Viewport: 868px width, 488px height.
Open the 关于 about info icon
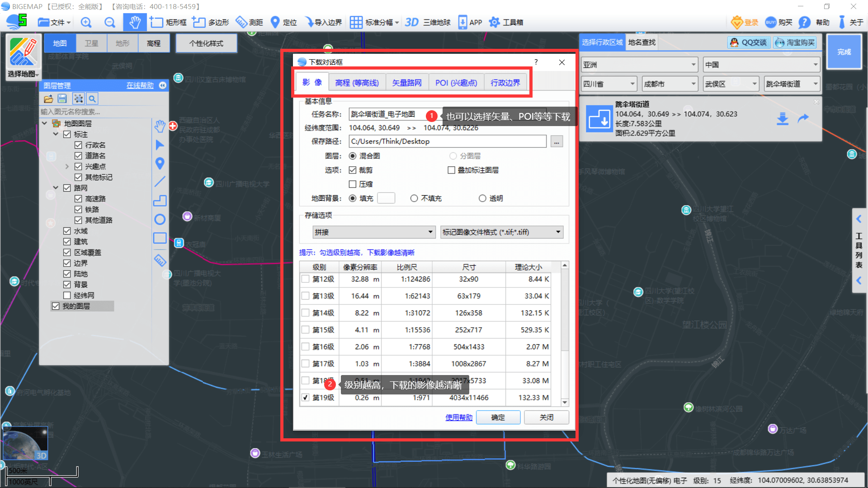[x=850, y=22]
